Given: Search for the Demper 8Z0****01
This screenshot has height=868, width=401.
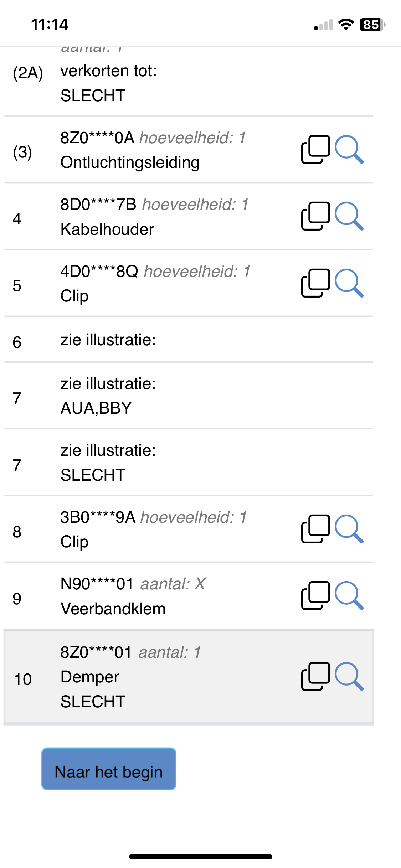Looking at the screenshot, I should 349,676.
